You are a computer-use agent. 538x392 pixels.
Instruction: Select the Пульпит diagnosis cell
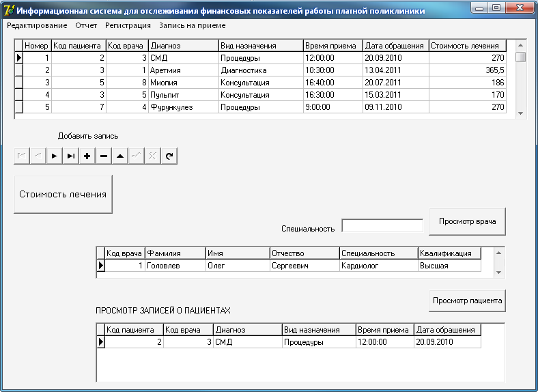[184, 95]
